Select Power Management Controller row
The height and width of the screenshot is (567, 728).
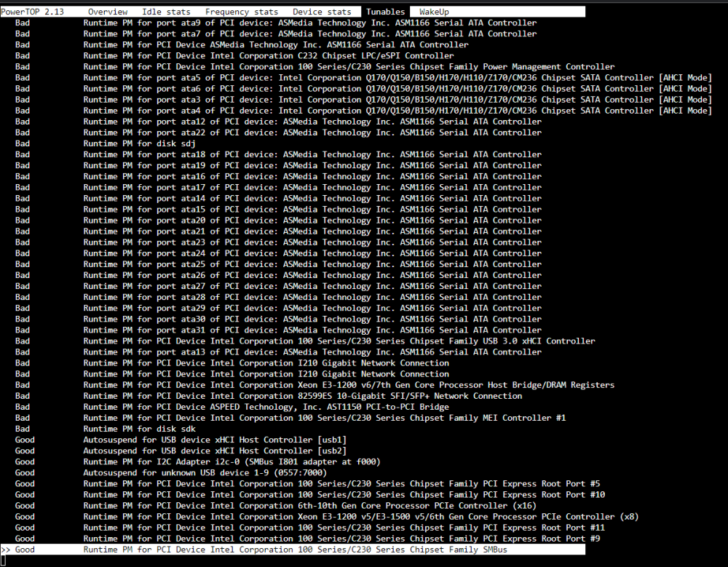click(314, 67)
